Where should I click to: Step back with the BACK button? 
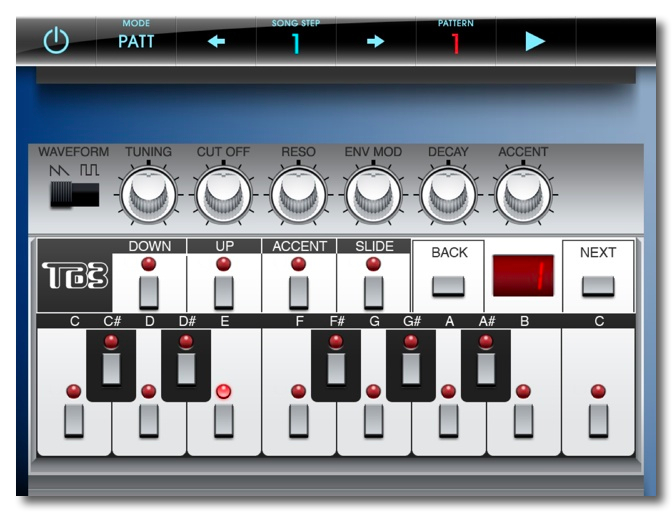[x=448, y=286]
